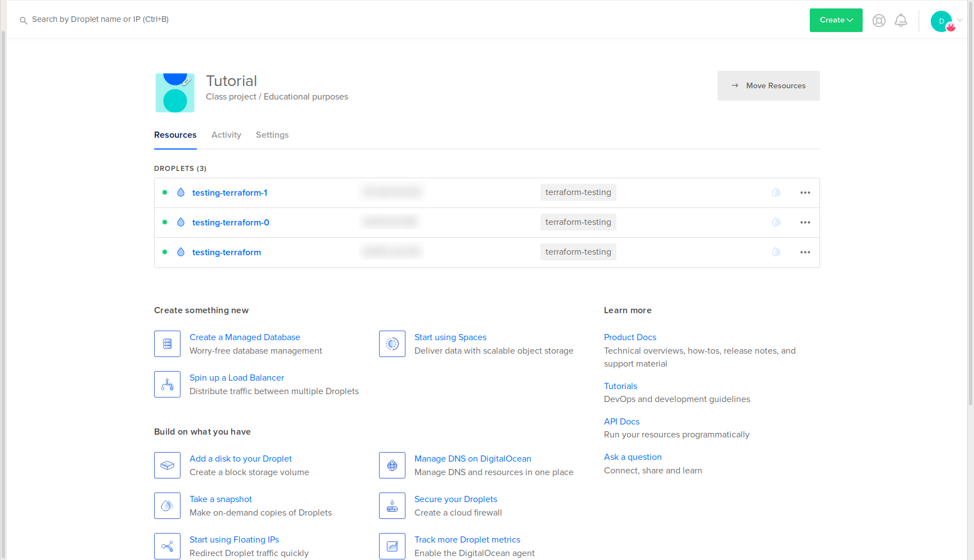Click faded droplet icon in testing-terraform-0 row
The height and width of the screenshot is (560, 974).
coord(776,222)
